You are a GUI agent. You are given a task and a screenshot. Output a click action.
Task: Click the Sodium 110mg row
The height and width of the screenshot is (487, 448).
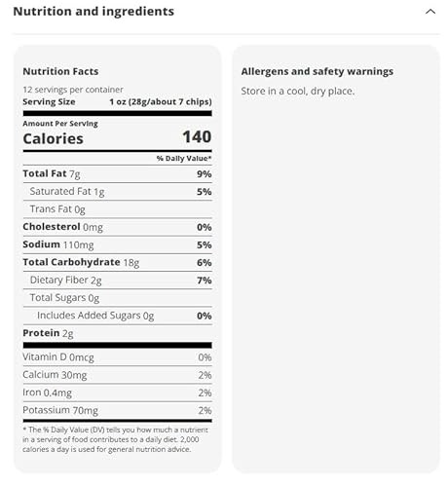(x=117, y=244)
